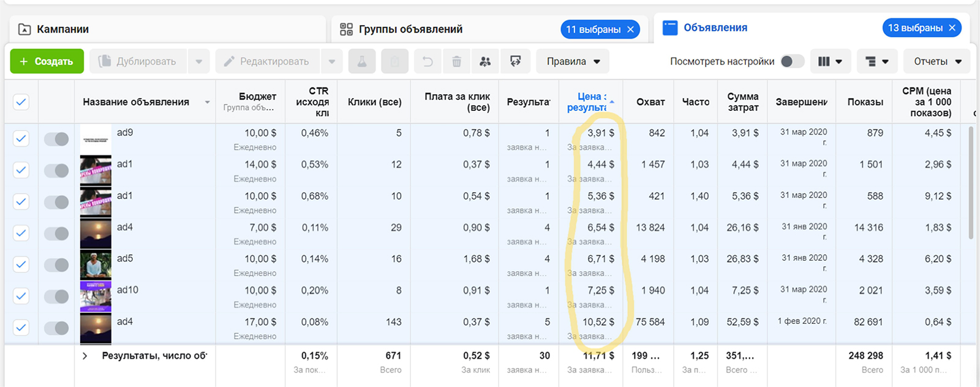Click the trash delete icon
The height and width of the screenshot is (387, 980).
[x=456, y=62]
